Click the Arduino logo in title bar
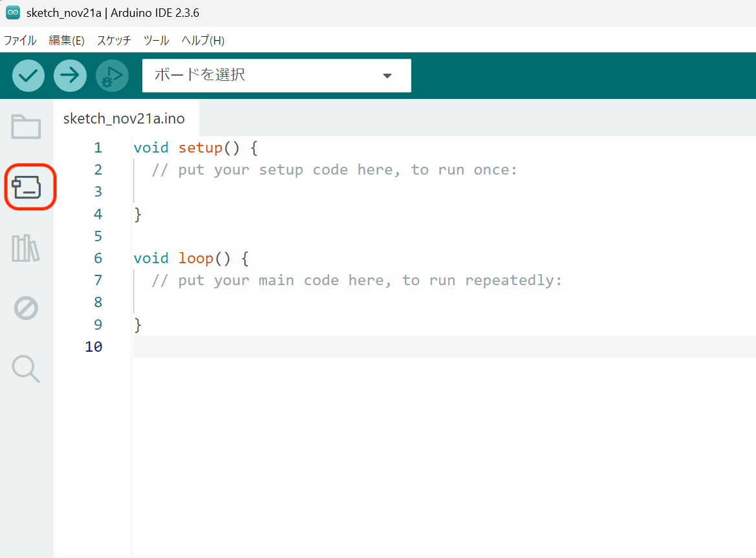This screenshot has height=558, width=756. tap(13, 13)
